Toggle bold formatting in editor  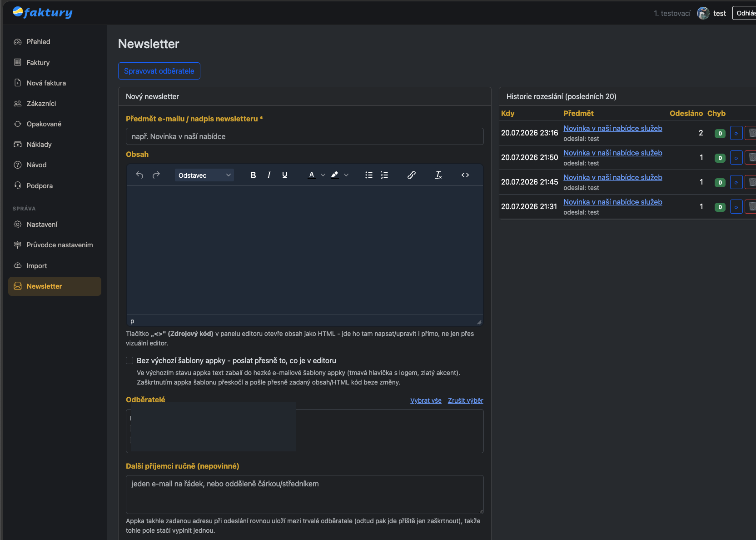click(x=253, y=175)
